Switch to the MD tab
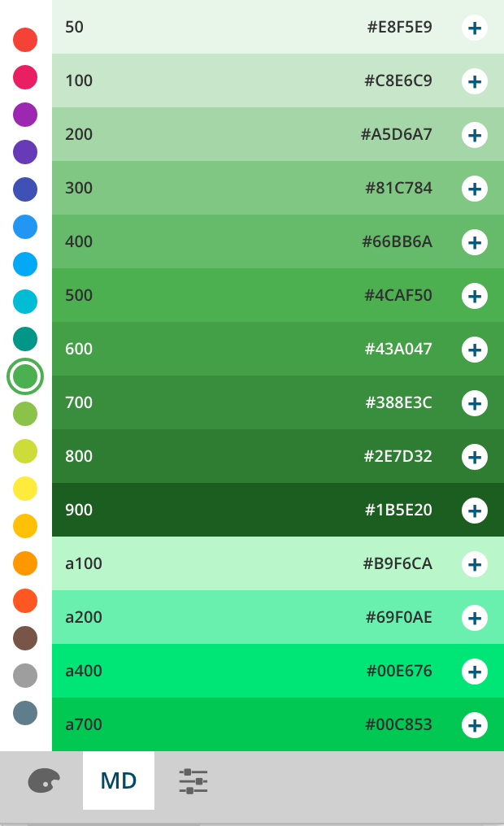This screenshot has width=504, height=826. tap(119, 781)
